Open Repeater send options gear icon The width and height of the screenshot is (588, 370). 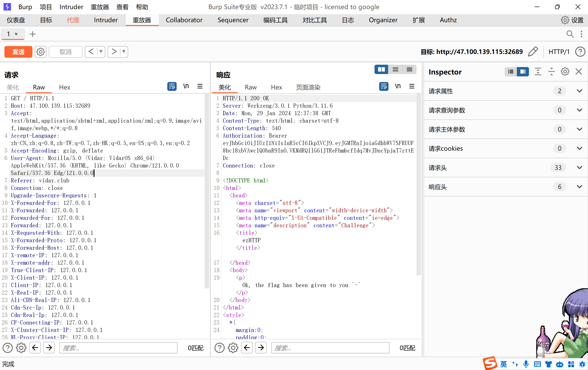point(41,52)
